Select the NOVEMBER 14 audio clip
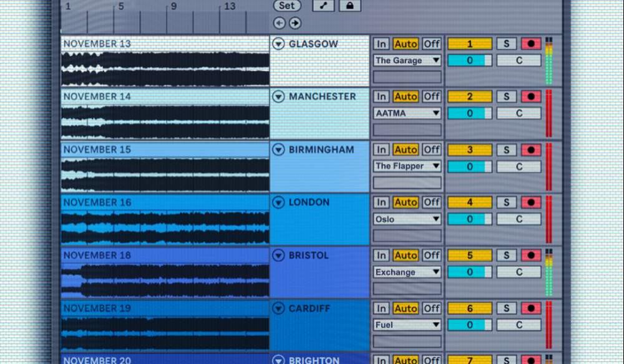The width and height of the screenshot is (624, 364). (x=165, y=113)
